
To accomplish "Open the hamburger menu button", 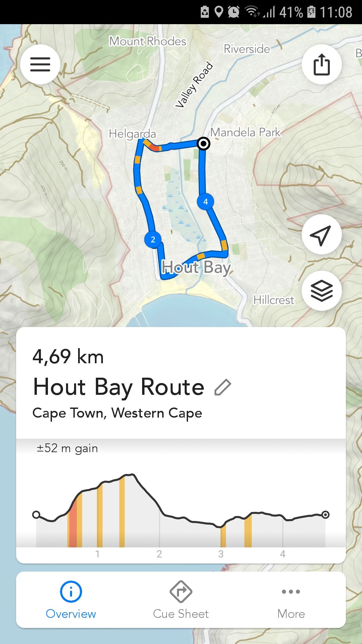I will pyautogui.click(x=40, y=64).
